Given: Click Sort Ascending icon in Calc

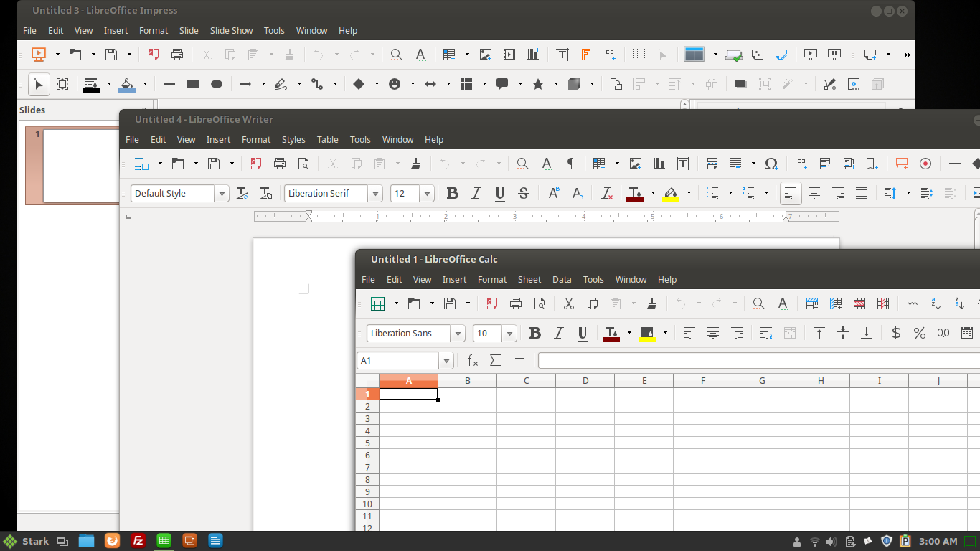Looking at the screenshot, I should 936,303.
